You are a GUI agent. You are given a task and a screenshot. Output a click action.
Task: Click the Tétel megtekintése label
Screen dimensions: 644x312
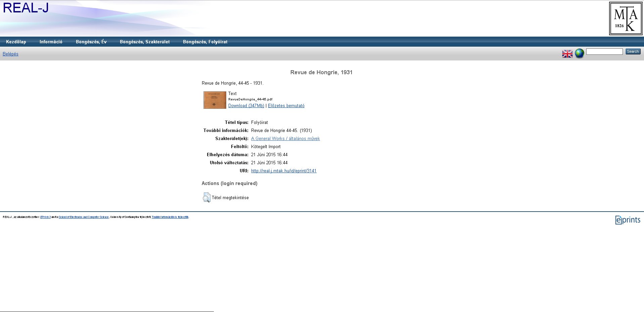point(230,198)
